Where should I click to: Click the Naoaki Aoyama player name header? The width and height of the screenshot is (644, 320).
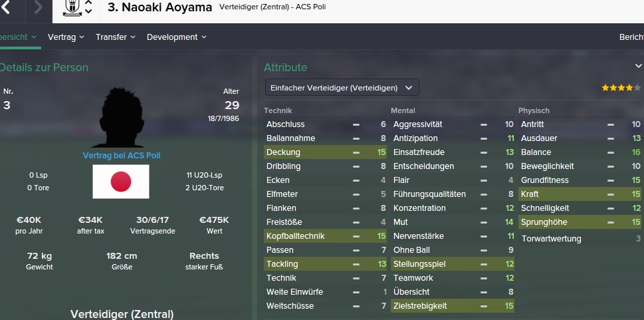point(160,8)
